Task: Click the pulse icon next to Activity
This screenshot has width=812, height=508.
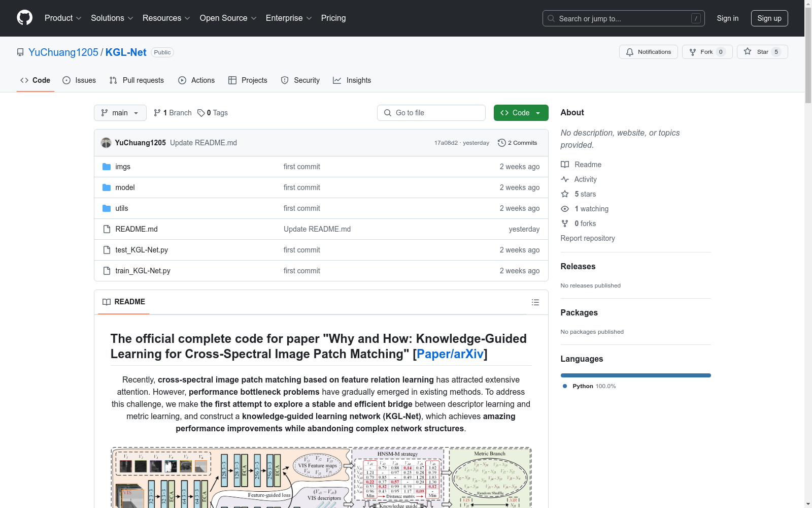Action: coord(565,179)
